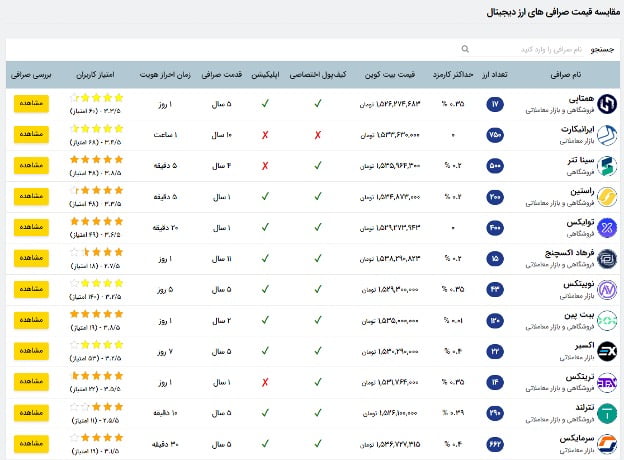The width and height of the screenshot is (624, 460).
Task: Click the '۱۰ سال' age of ایرانیکارت
Action: click(x=222, y=135)
